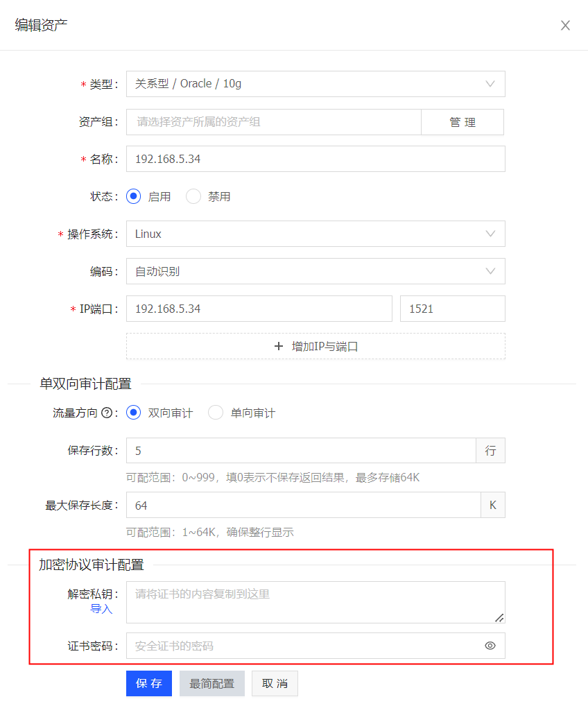Select the 禁用 status radio button
This screenshot has height=715, width=588.
click(193, 196)
